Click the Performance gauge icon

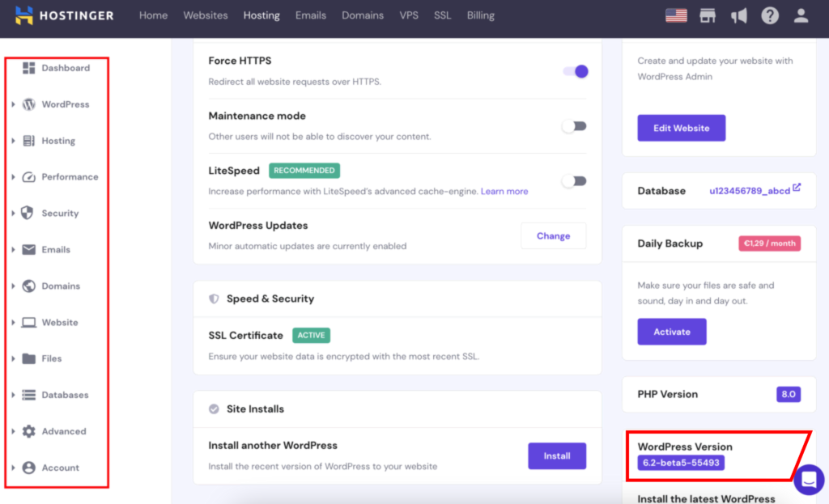[x=28, y=177]
